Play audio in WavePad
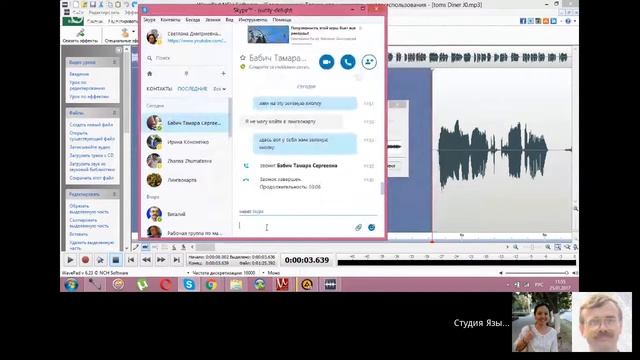This screenshot has width=640, height=360. pyautogui.click(x=70, y=260)
